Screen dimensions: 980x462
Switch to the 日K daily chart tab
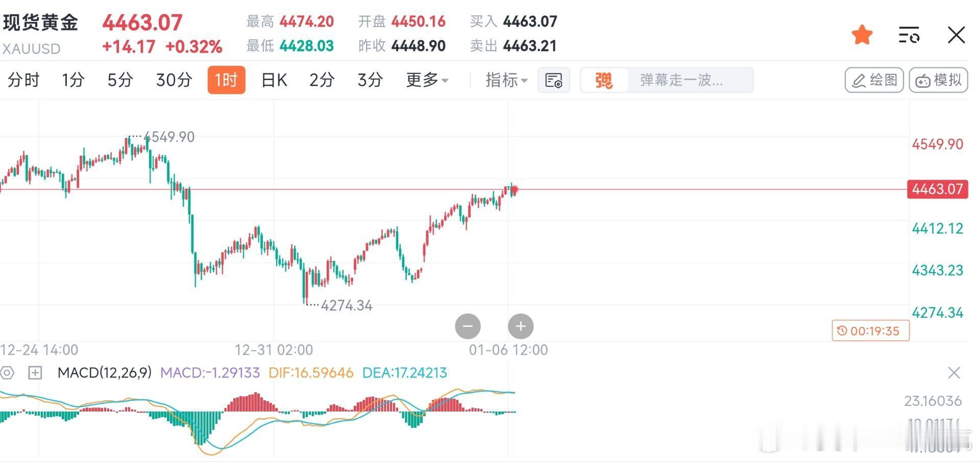pos(274,80)
